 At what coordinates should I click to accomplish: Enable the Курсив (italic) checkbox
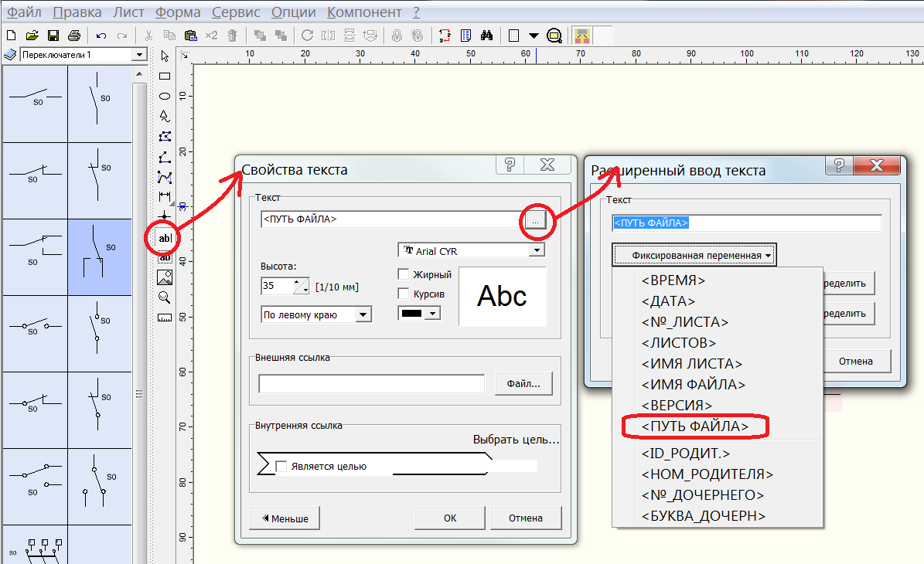(404, 294)
